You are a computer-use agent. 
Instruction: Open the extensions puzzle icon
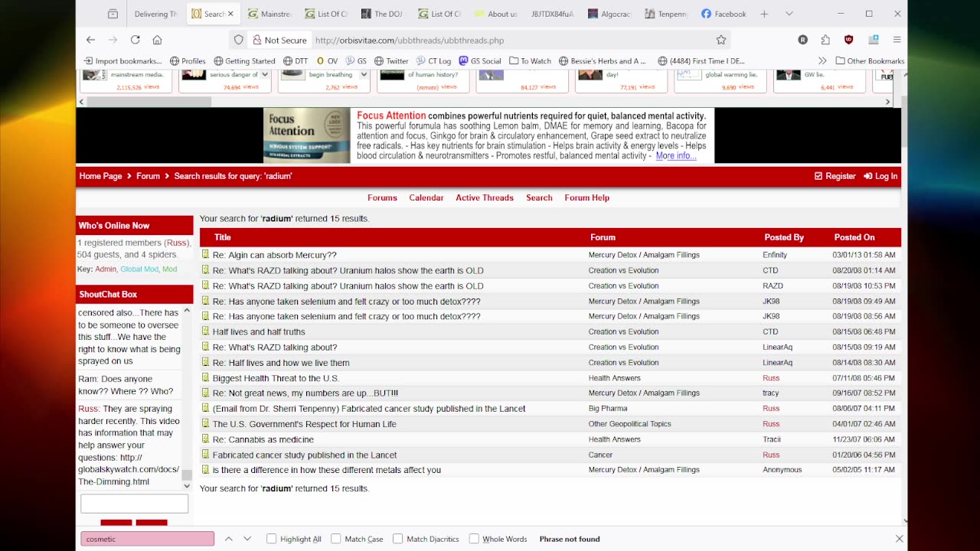click(825, 40)
